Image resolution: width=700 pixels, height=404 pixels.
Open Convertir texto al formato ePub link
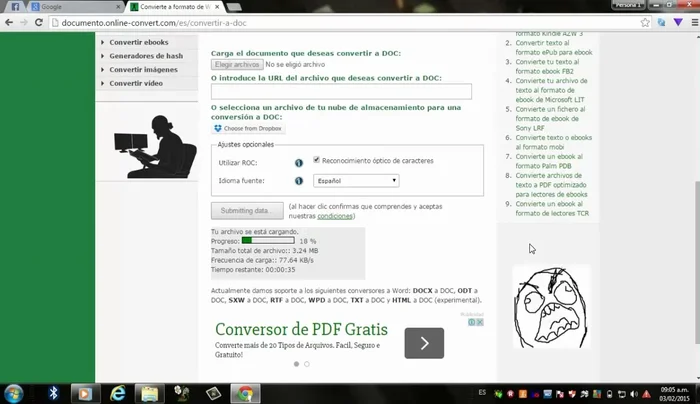click(x=554, y=48)
